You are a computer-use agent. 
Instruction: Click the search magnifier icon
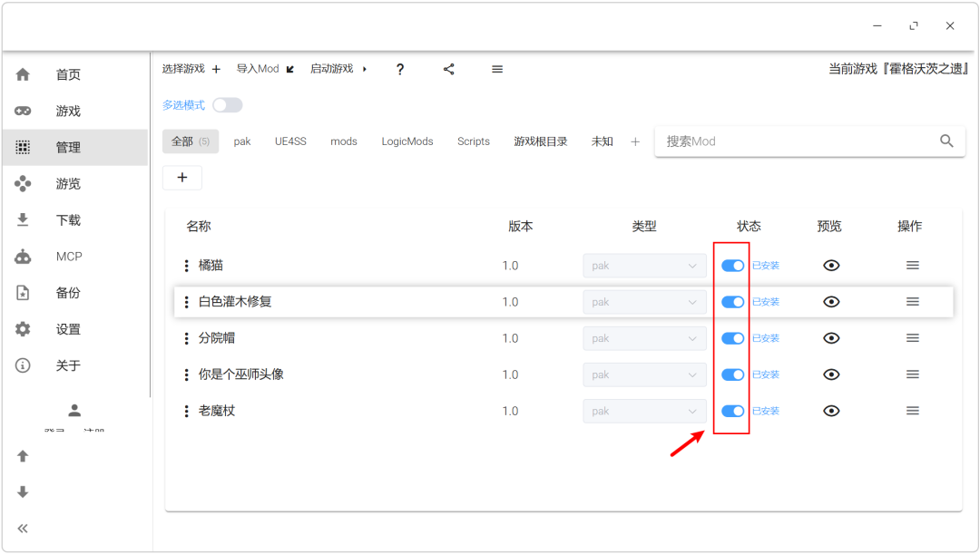click(x=946, y=141)
